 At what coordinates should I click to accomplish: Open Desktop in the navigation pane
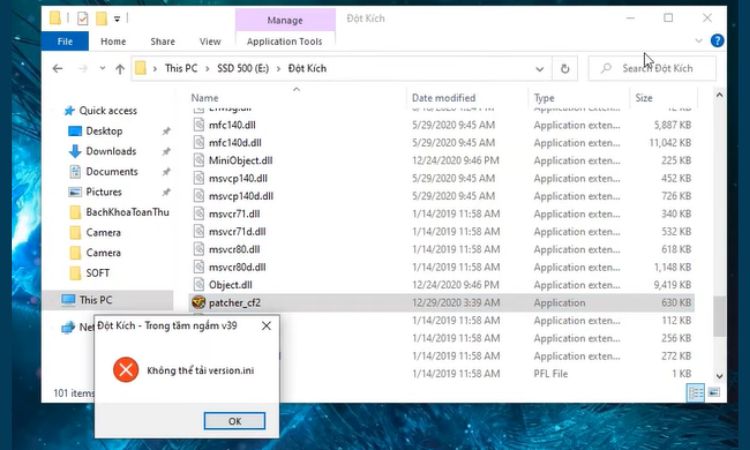pos(104,131)
